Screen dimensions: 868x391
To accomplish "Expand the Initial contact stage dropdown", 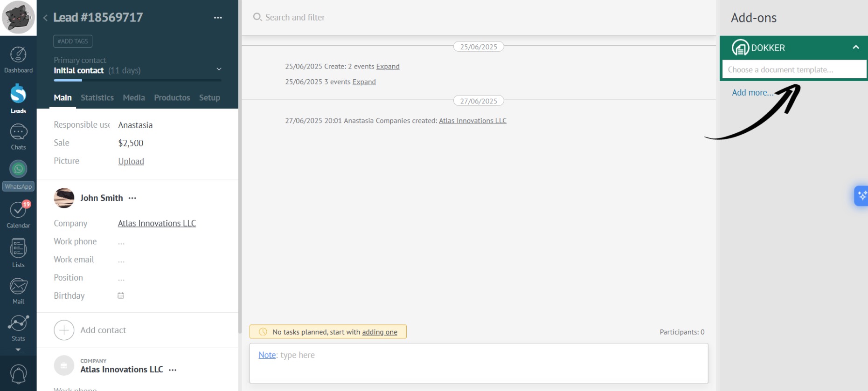I will click(x=219, y=69).
